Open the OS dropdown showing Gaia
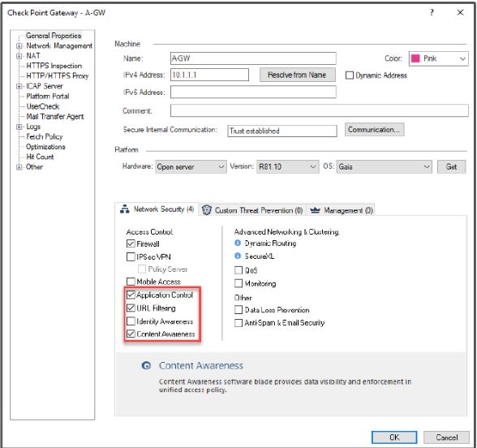The width and height of the screenshot is (477, 448). point(384,167)
